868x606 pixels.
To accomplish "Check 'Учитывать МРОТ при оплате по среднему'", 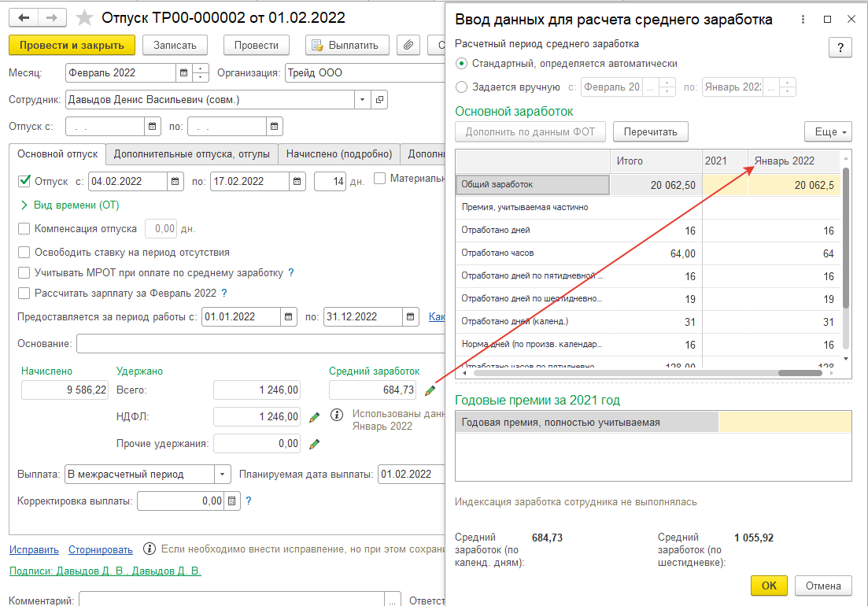I will 24,273.
